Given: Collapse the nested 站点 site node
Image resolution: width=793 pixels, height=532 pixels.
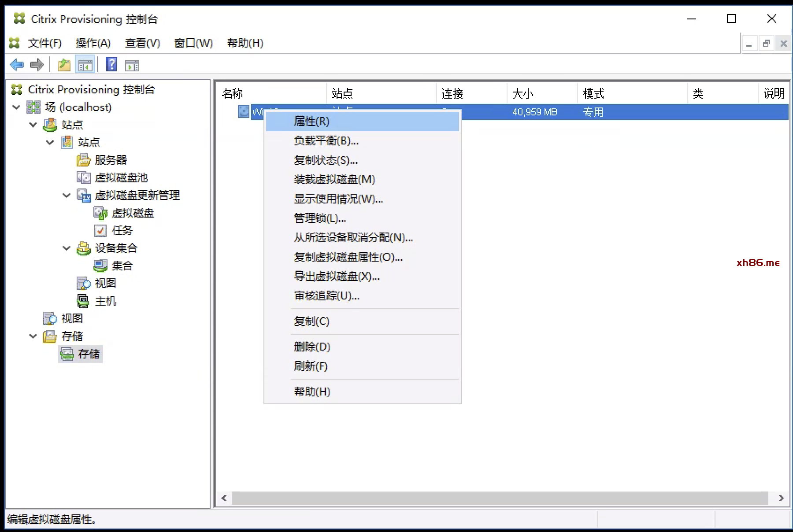Looking at the screenshot, I should (x=50, y=142).
